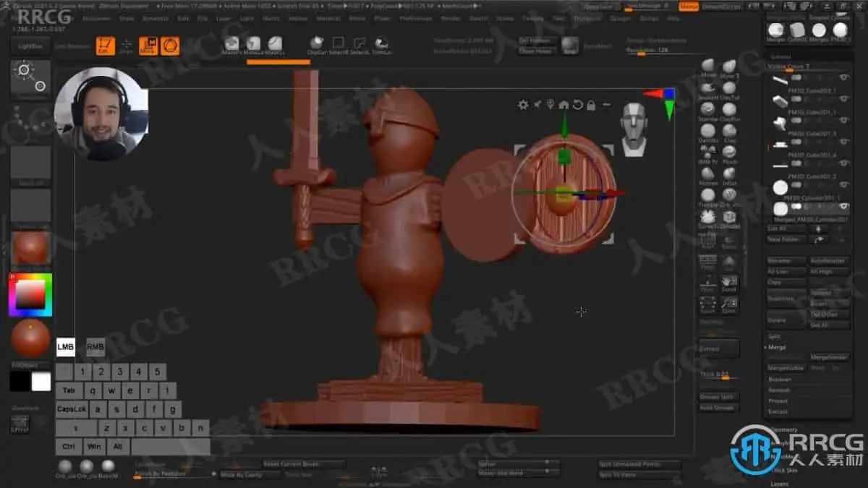This screenshot has height=488, width=868.
Task: Toggle visibility eye of PM3D_Cube3D1_4 subtool
Action: [x=843, y=141]
